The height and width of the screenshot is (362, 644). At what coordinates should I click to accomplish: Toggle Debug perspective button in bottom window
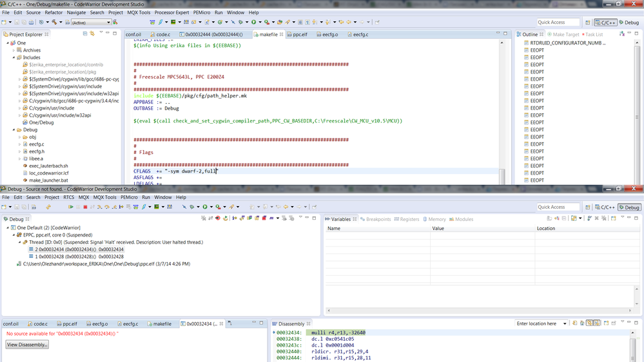click(x=630, y=207)
